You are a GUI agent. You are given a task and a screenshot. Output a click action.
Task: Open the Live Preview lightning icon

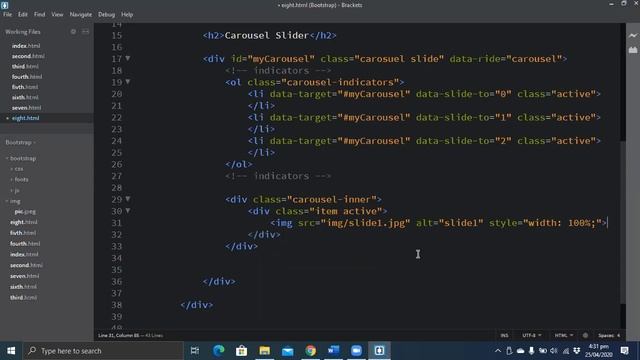[633, 36]
